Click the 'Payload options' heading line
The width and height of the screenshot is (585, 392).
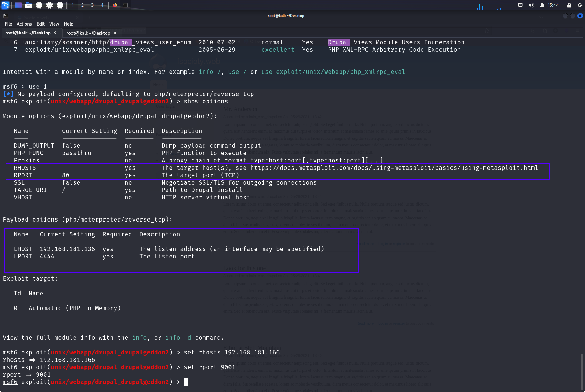(88, 219)
